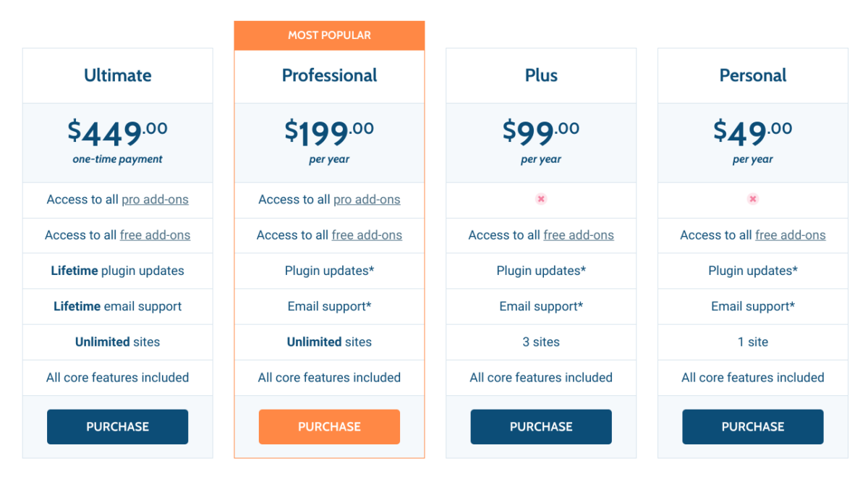The width and height of the screenshot is (868, 482).
Task: Purchase the Professional plan with orange button
Action: tap(329, 427)
